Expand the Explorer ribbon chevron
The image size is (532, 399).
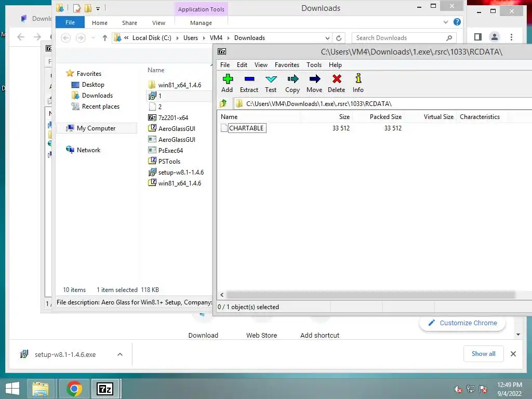[x=445, y=22]
